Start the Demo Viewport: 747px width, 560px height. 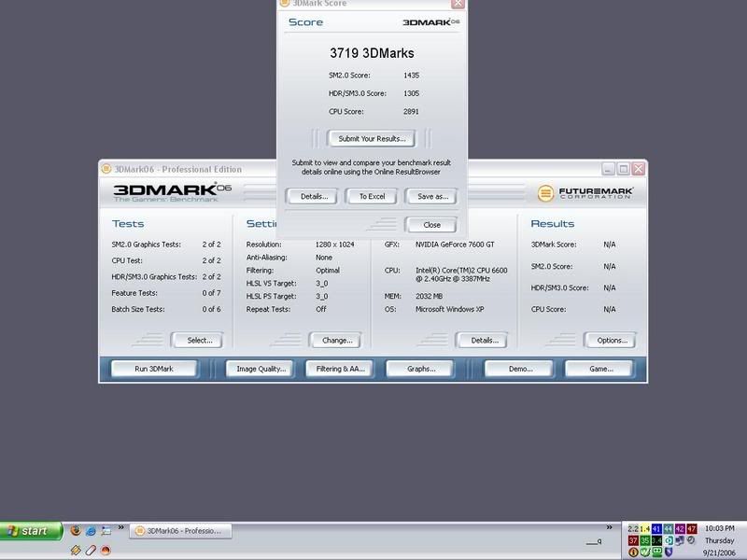(x=519, y=369)
